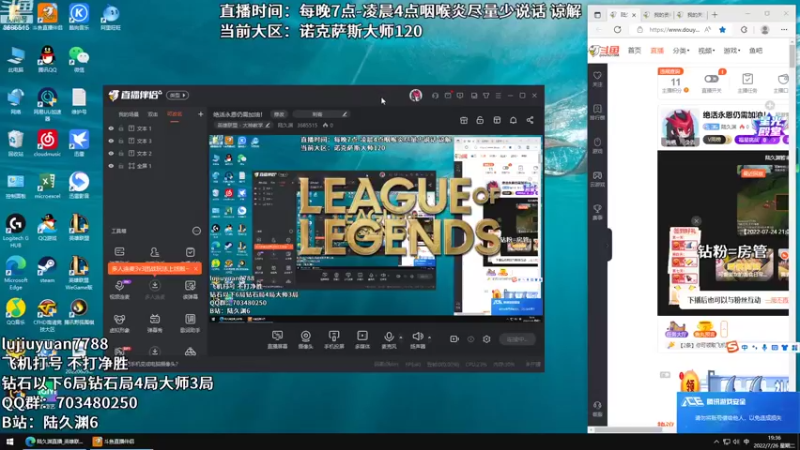
Task: Start recording with the video record icon
Action: 454,339
